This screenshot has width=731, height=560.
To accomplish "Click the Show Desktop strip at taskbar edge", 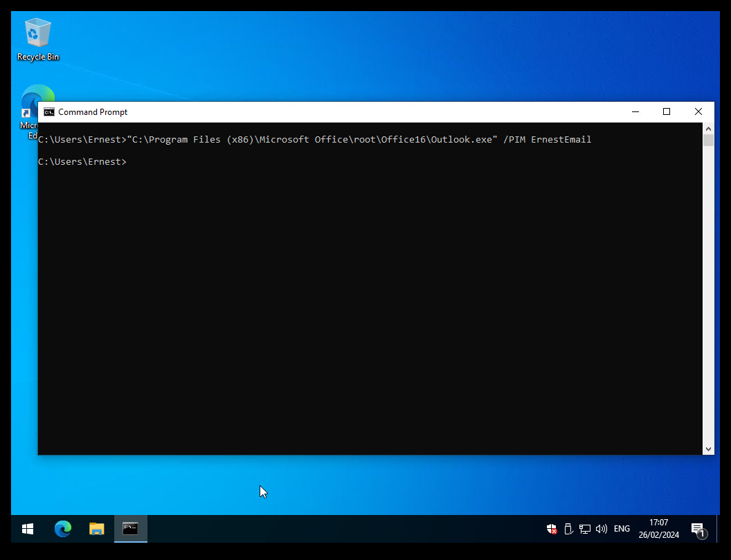I will click(x=718, y=529).
